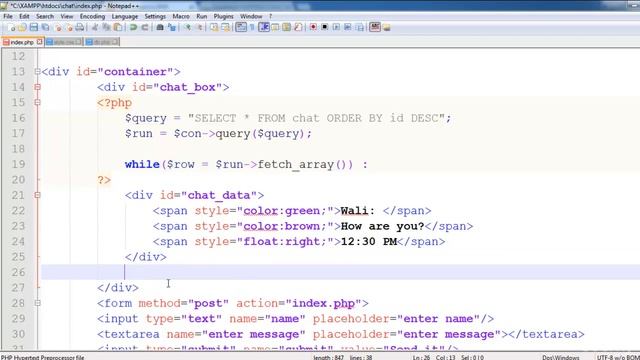
Task: Run spell check with the ABC icon
Action: [375, 27]
